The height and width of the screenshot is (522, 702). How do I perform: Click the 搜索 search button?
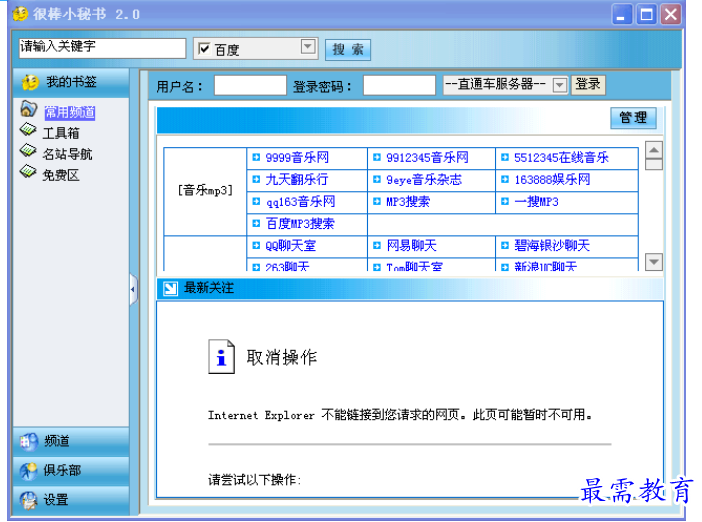coord(348,49)
